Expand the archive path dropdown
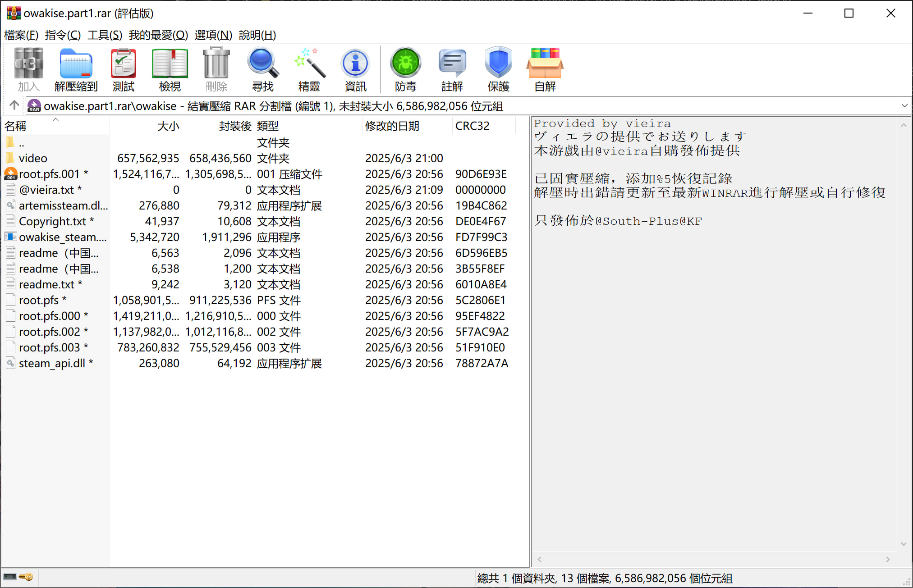 tap(904, 106)
